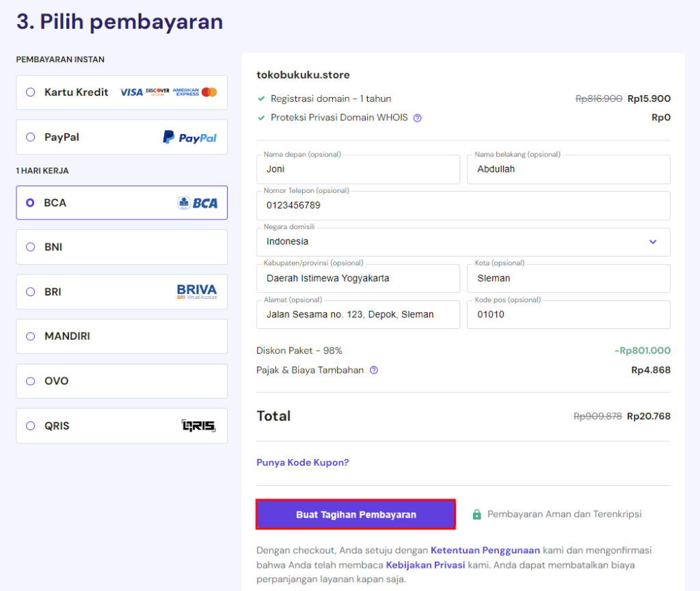Open the Kebijakan Privasi link
700x591 pixels.
[425, 565]
